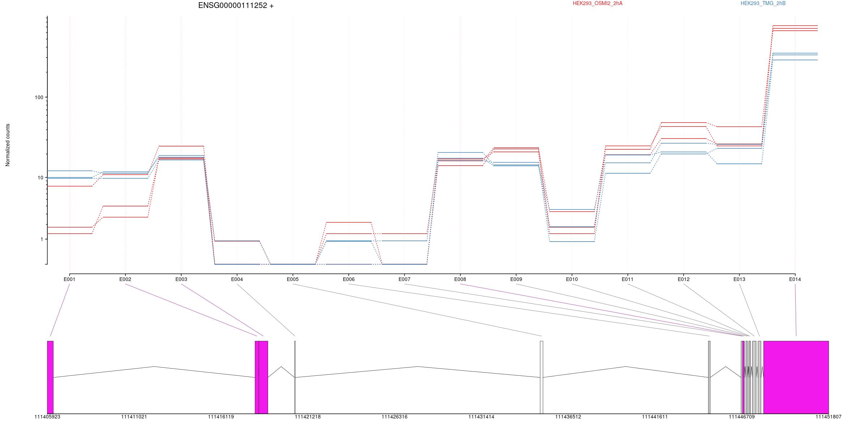Click genomic coordinate 111451807
Screen dimensions: 868x434
point(829,417)
